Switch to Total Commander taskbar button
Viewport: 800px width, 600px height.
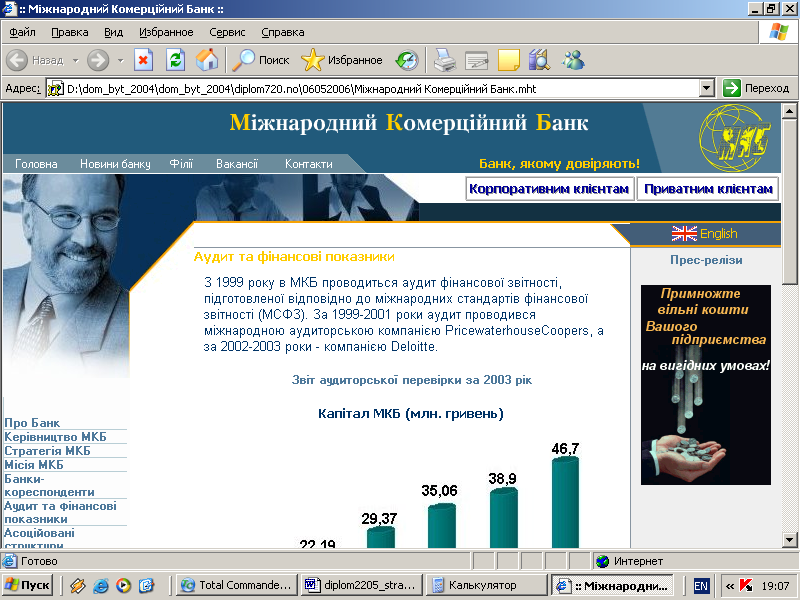coord(237,585)
